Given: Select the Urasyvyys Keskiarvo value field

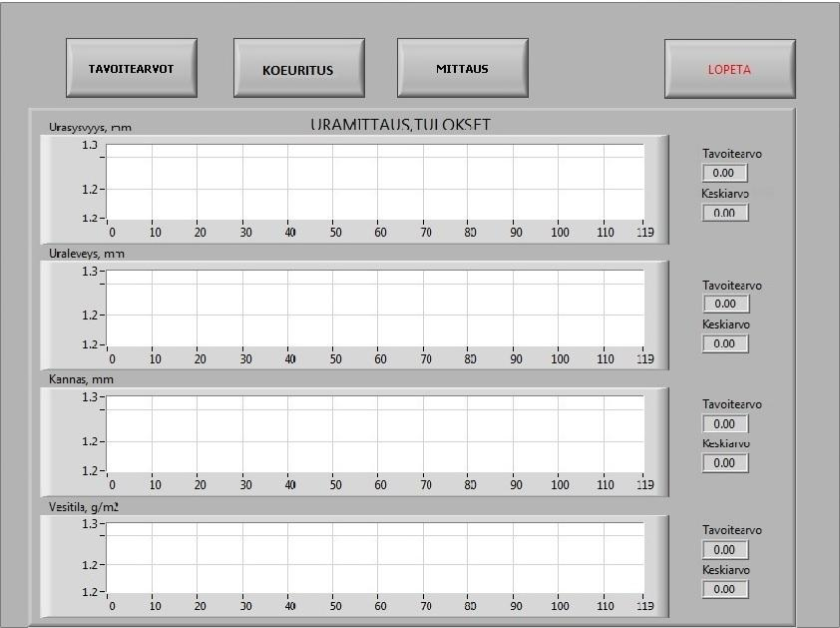Looking at the screenshot, I should point(725,213).
